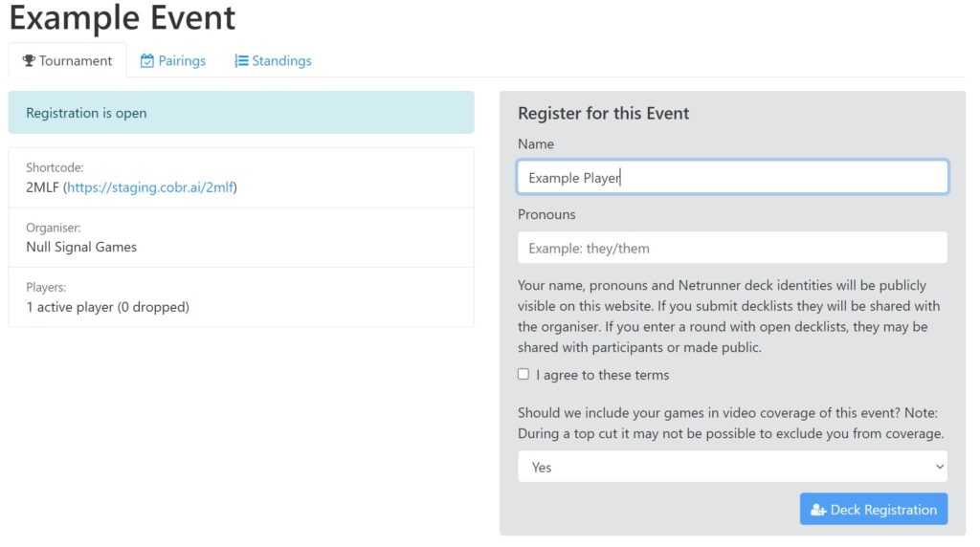980x547 pixels.
Task: Click the Register for this Event heading
Action: click(603, 113)
